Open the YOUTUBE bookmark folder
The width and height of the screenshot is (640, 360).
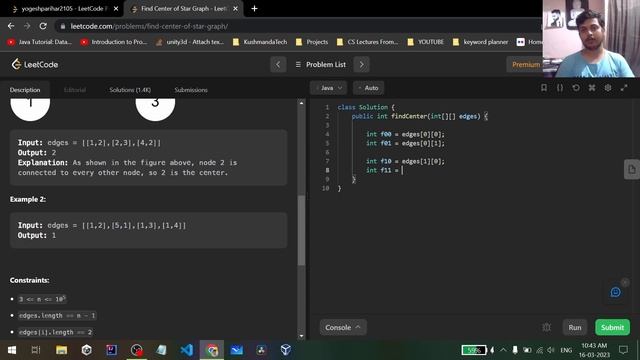point(426,42)
